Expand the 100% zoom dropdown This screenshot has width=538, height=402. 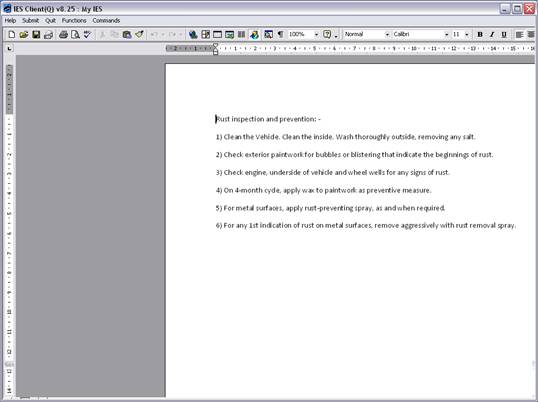point(316,34)
